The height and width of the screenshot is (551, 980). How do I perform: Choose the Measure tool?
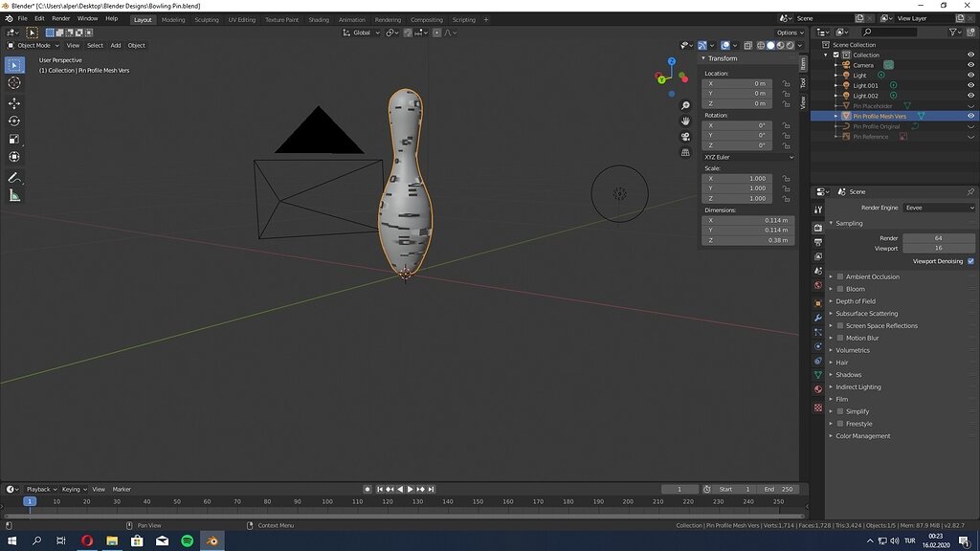click(x=14, y=196)
